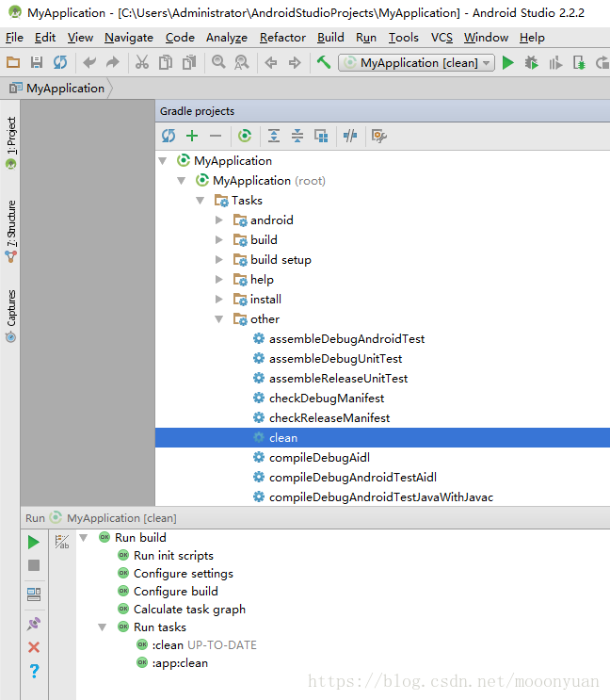610x700 pixels.
Task: Collapse the Run build node
Action: [84, 538]
